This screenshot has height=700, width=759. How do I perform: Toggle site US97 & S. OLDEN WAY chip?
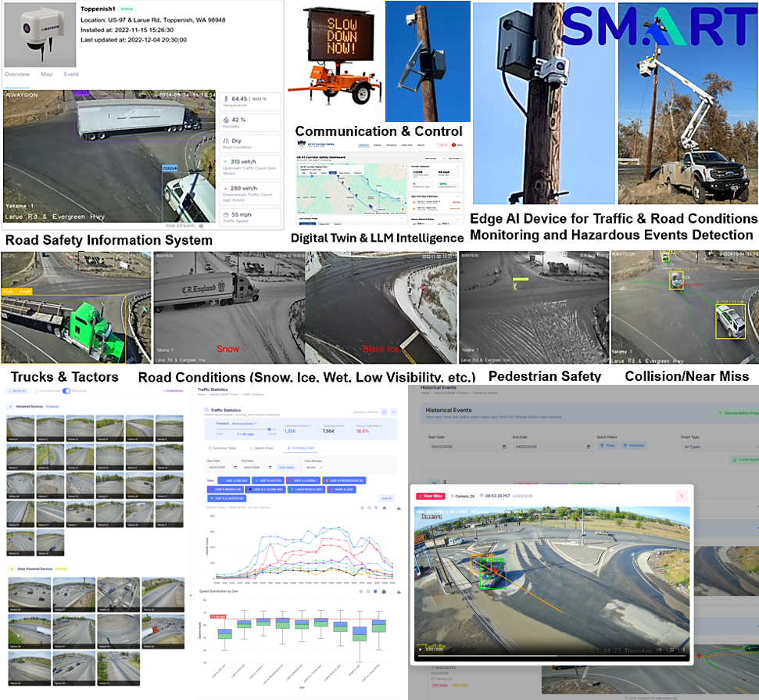pos(266,490)
